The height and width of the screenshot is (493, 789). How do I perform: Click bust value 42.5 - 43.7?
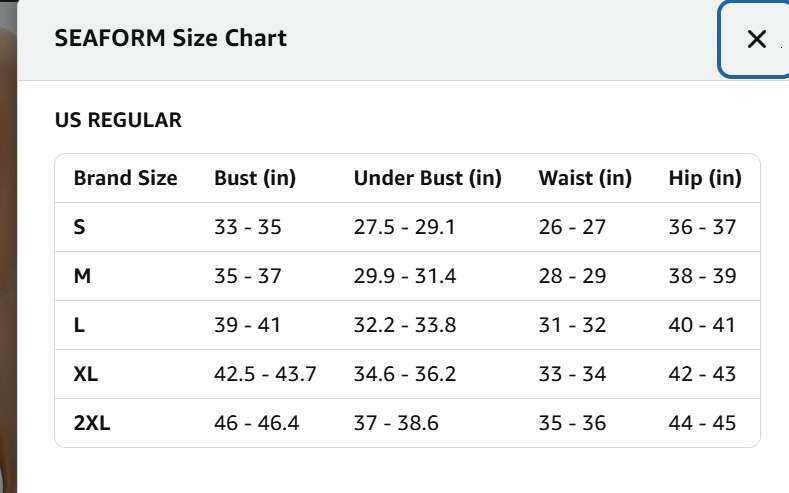coord(265,374)
